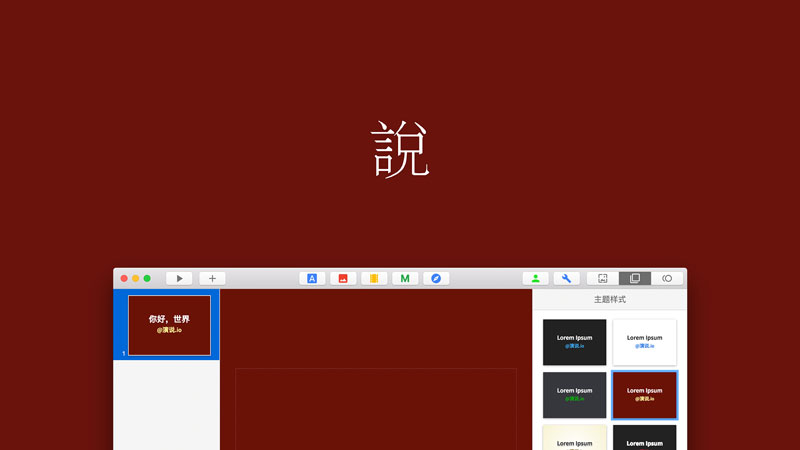Open the transitions panel toggle icon
800x450 pixels.
pyautogui.click(x=667, y=278)
